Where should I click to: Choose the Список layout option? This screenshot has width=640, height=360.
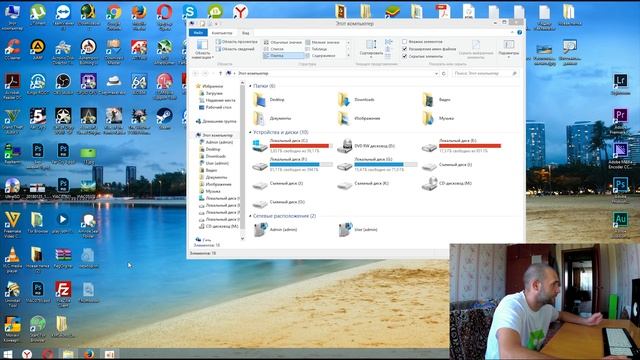tap(274, 49)
